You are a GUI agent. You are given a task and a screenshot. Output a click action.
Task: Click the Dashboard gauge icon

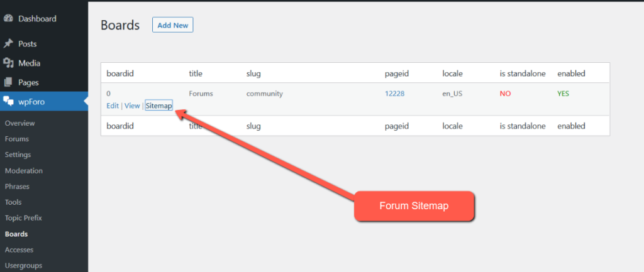click(9, 19)
